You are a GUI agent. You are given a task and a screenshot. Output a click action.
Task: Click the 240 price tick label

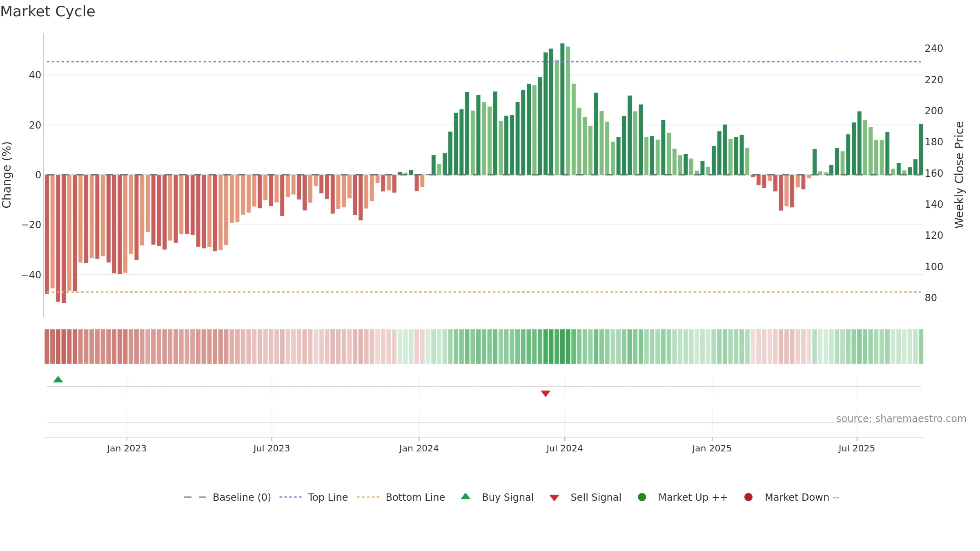[934, 49]
